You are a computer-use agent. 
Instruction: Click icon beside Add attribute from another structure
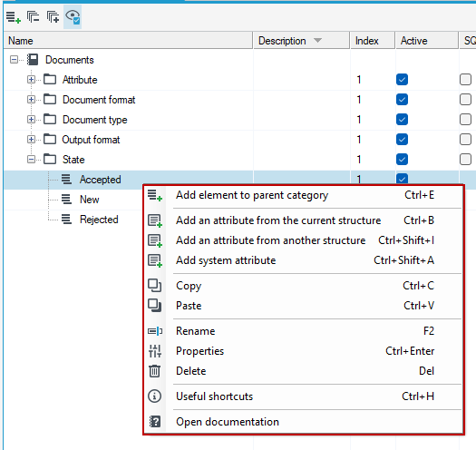click(x=155, y=240)
